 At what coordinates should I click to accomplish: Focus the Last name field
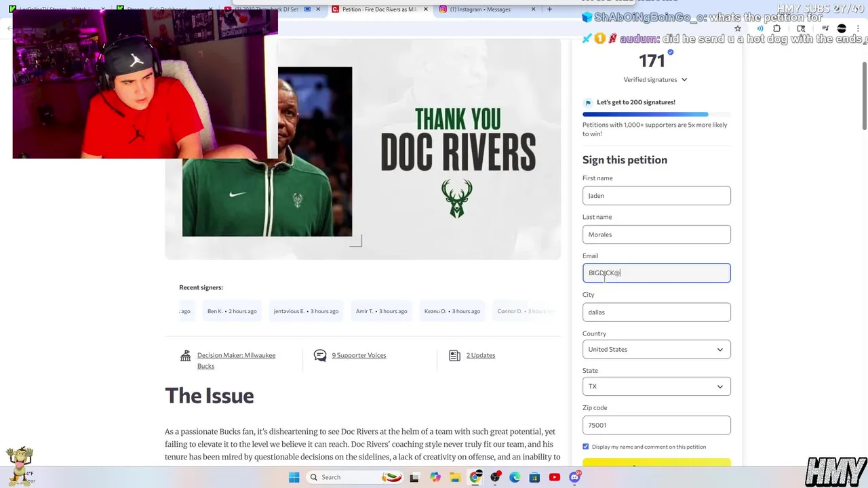coord(656,235)
